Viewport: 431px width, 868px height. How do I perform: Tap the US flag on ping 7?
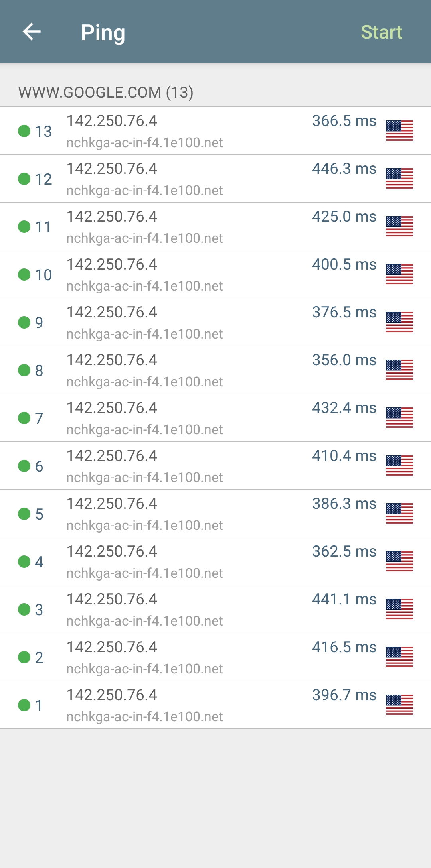coord(399,418)
